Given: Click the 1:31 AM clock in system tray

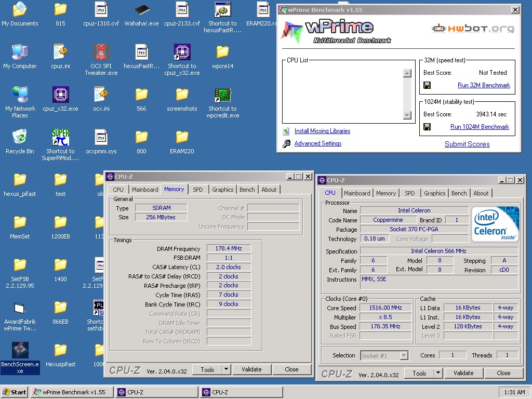Looking at the screenshot, I should pos(514,392).
